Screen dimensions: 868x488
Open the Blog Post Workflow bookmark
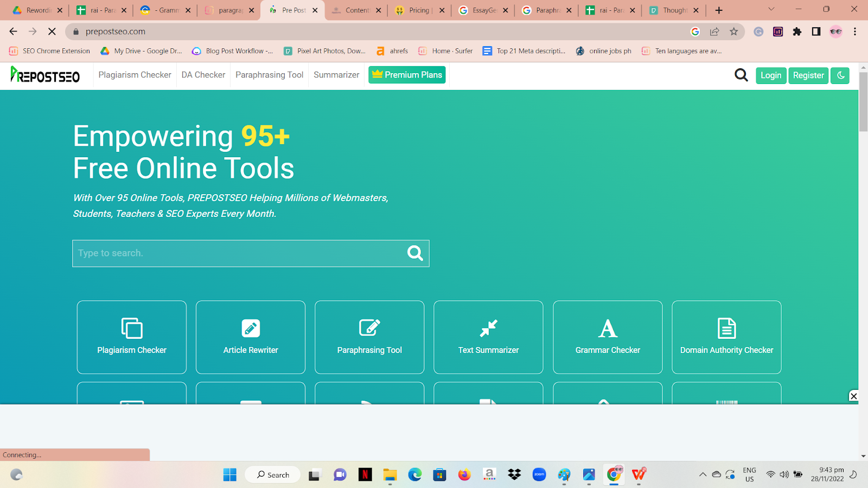click(x=233, y=51)
